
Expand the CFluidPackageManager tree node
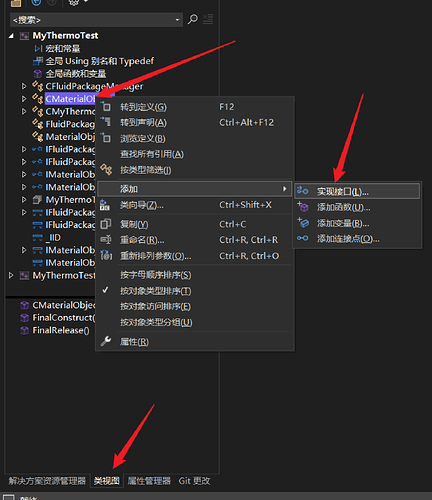(24, 86)
